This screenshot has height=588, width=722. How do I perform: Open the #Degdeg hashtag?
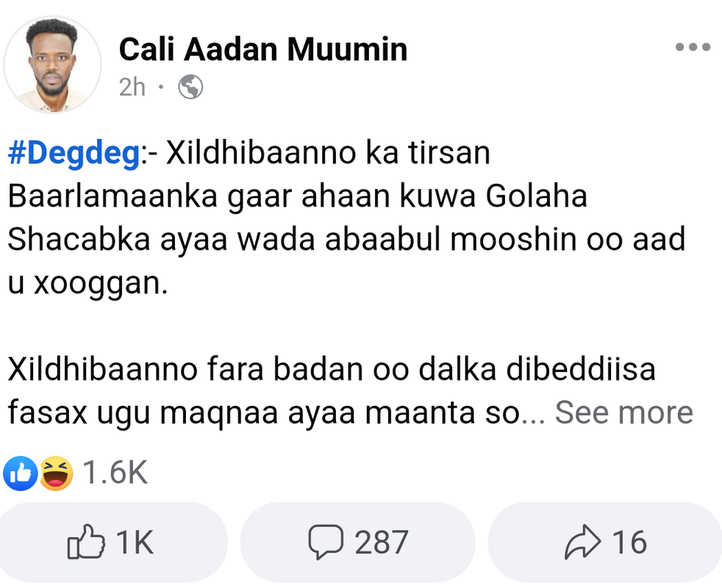click(x=73, y=154)
